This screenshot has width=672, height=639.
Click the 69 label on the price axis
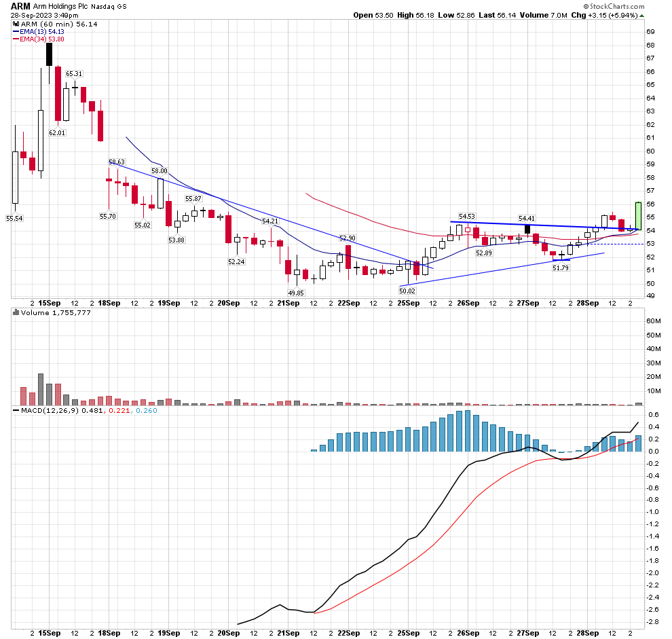[x=650, y=32]
